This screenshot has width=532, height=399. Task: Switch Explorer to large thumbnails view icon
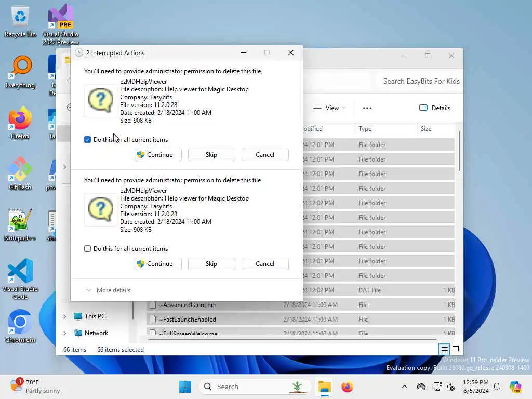[x=456, y=349]
